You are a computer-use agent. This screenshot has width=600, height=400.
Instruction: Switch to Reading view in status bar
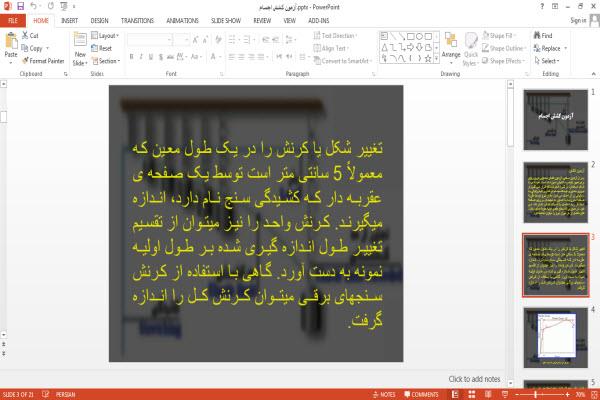488,394
